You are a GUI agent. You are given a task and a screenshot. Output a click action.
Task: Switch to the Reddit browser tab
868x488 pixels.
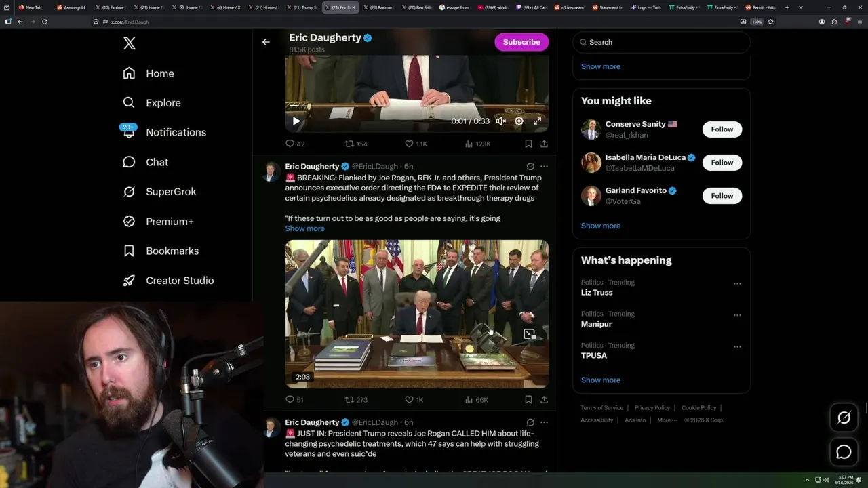(x=762, y=7)
